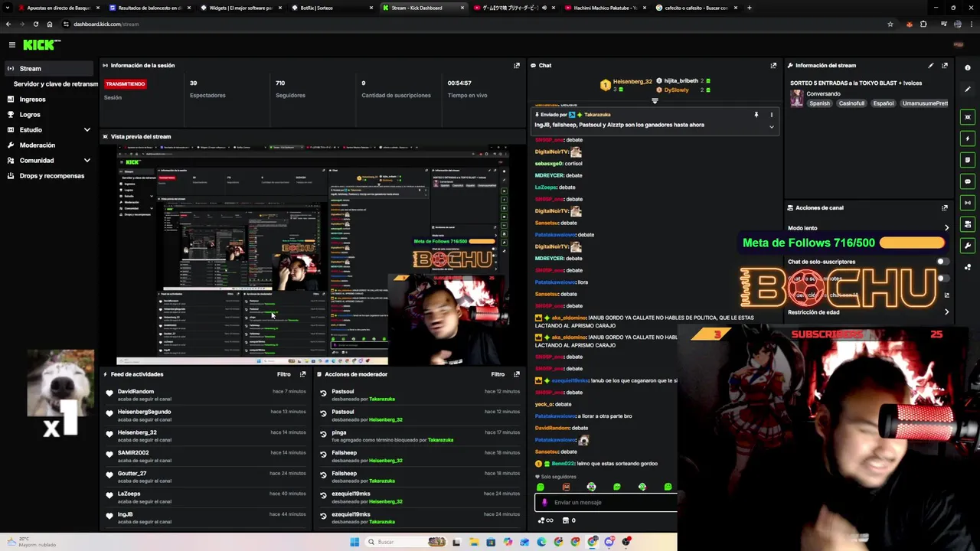
Task: Click the pencil icon in right sidebar
Action: click(968, 90)
